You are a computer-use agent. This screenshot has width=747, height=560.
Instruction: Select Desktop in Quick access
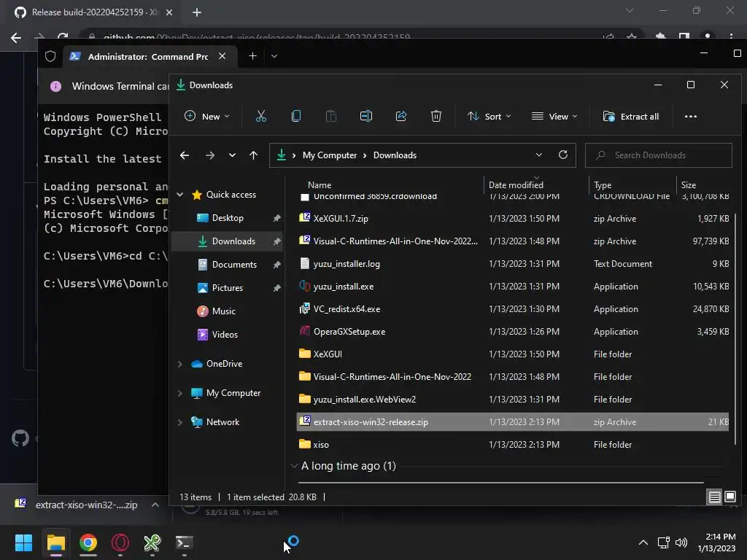pos(228,217)
